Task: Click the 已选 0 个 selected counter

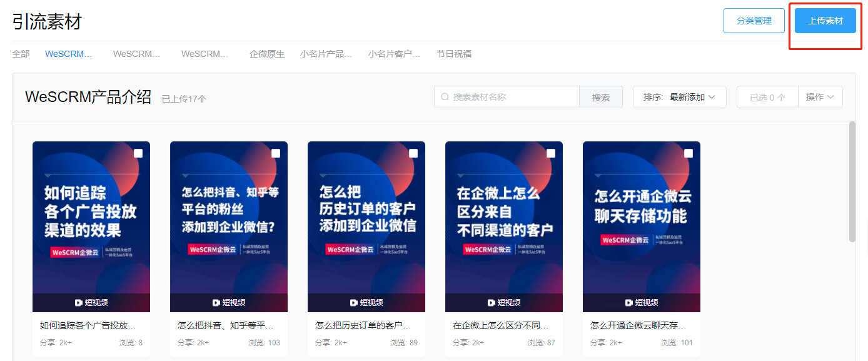Action: 768,97
